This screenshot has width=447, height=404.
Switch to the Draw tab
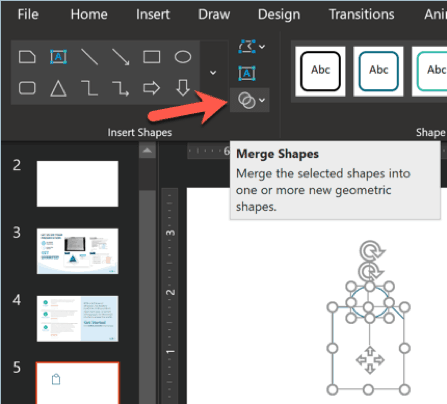click(x=214, y=15)
